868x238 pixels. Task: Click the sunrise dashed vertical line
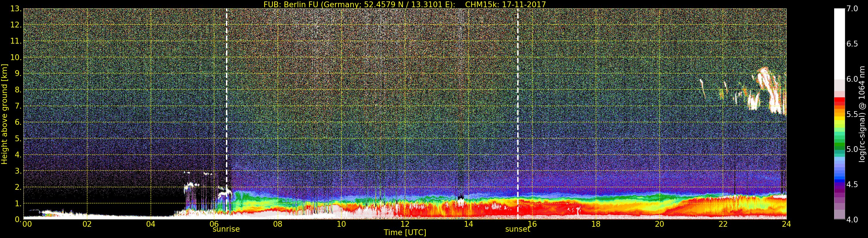click(226, 101)
